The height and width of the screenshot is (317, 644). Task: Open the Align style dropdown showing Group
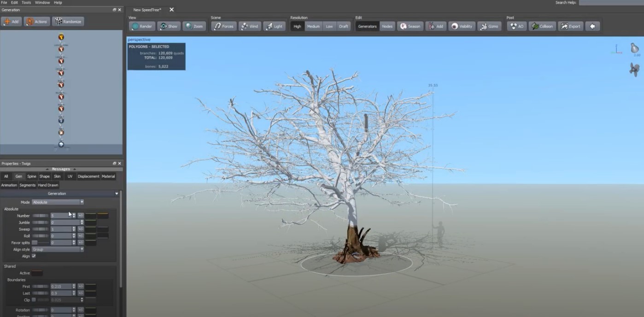pyautogui.click(x=58, y=249)
